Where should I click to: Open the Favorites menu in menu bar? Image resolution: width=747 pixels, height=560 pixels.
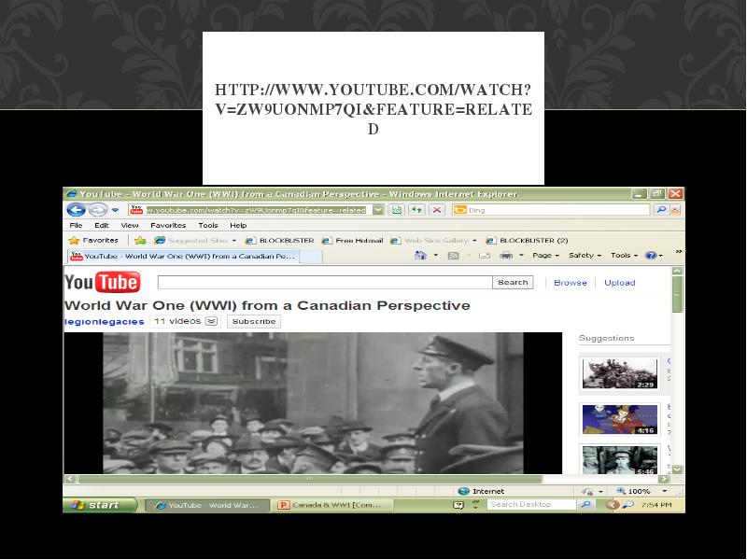(168, 225)
